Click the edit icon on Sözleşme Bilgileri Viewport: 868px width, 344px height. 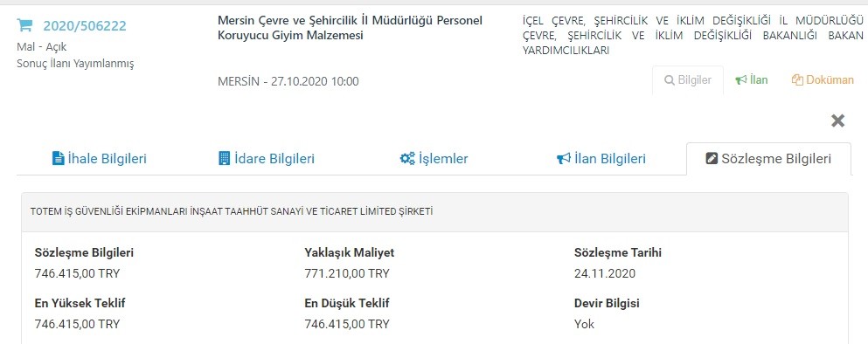pyautogui.click(x=712, y=159)
